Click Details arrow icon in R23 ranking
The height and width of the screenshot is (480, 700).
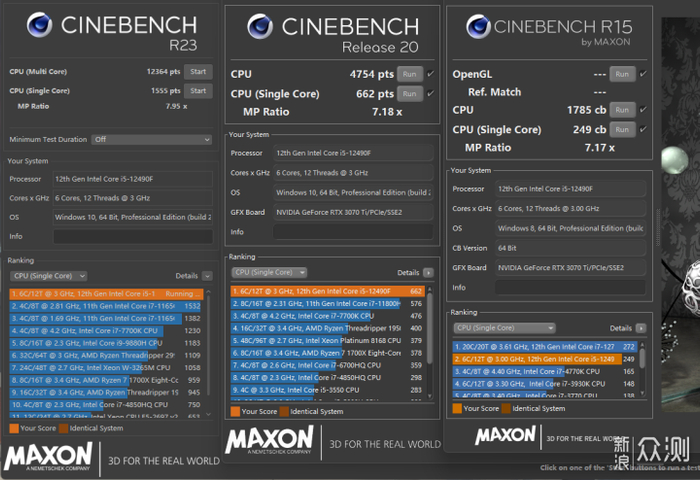(x=207, y=275)
